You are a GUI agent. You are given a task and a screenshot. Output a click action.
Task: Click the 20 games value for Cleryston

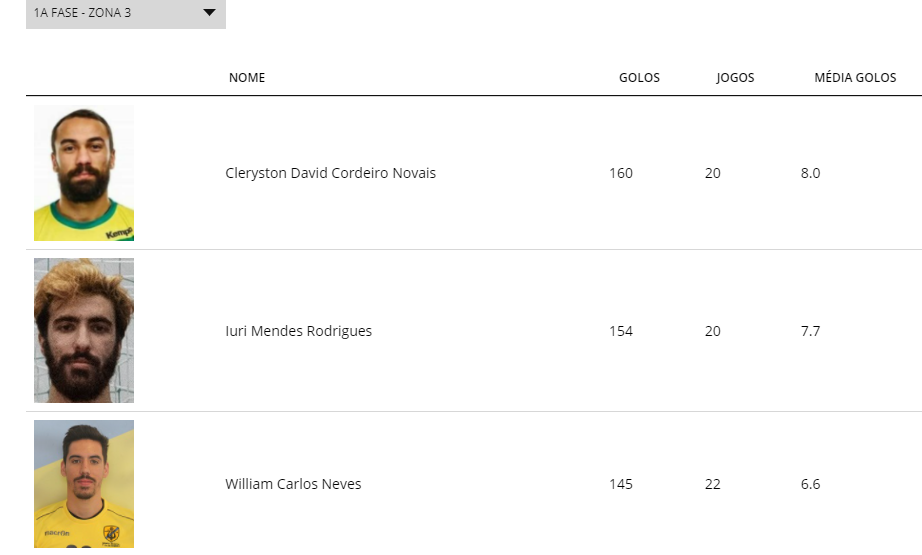713,173
